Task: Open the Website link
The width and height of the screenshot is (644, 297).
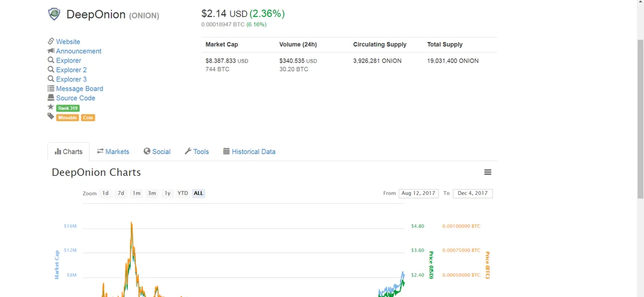Action: 68,42
